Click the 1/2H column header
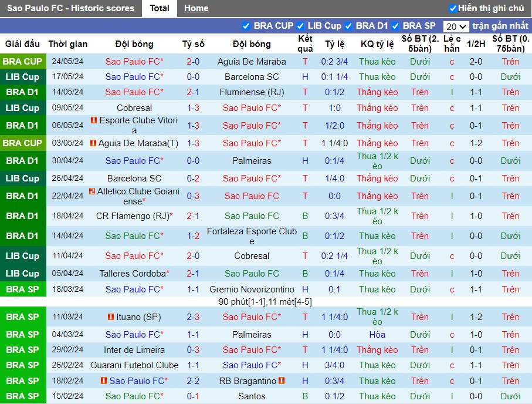The width and height of the screenshot is (532, 404). (x=476, y=44)
